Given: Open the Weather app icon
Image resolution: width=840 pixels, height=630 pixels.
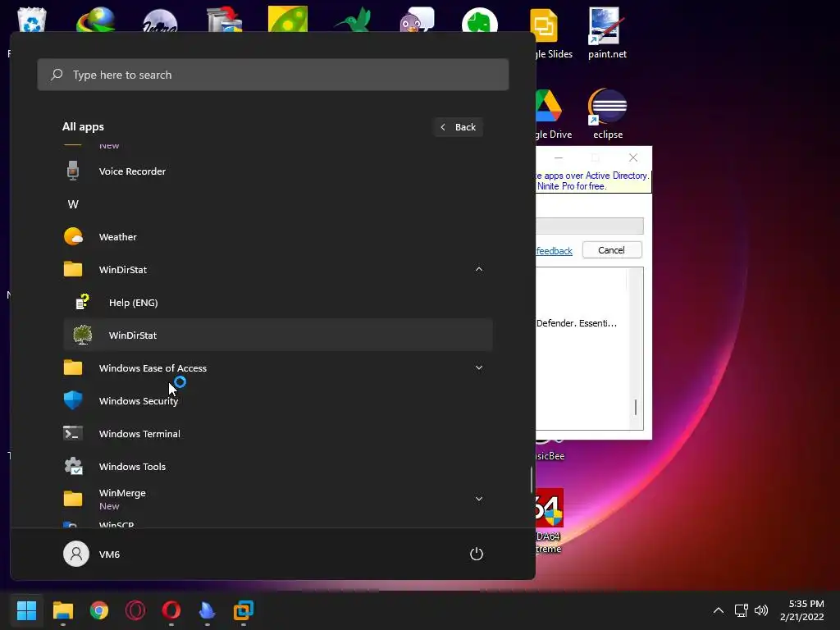Looking at the screenshot, I should [73, 236].
